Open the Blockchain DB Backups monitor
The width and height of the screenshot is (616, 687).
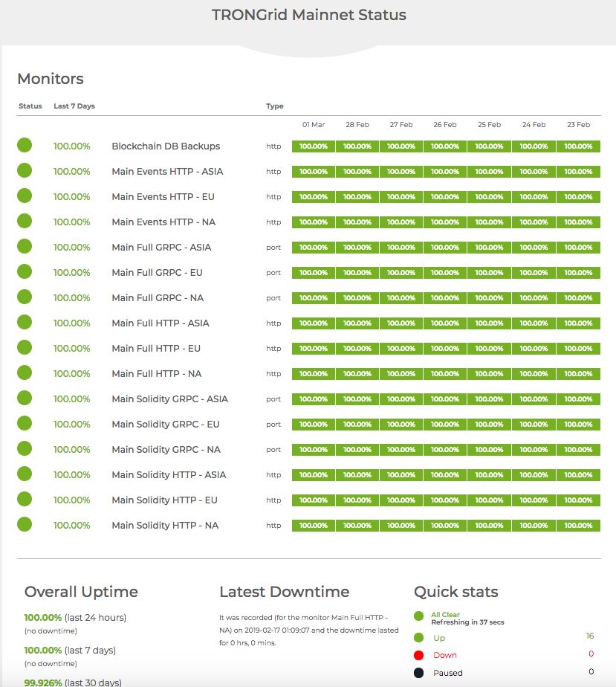coord(166,146)
